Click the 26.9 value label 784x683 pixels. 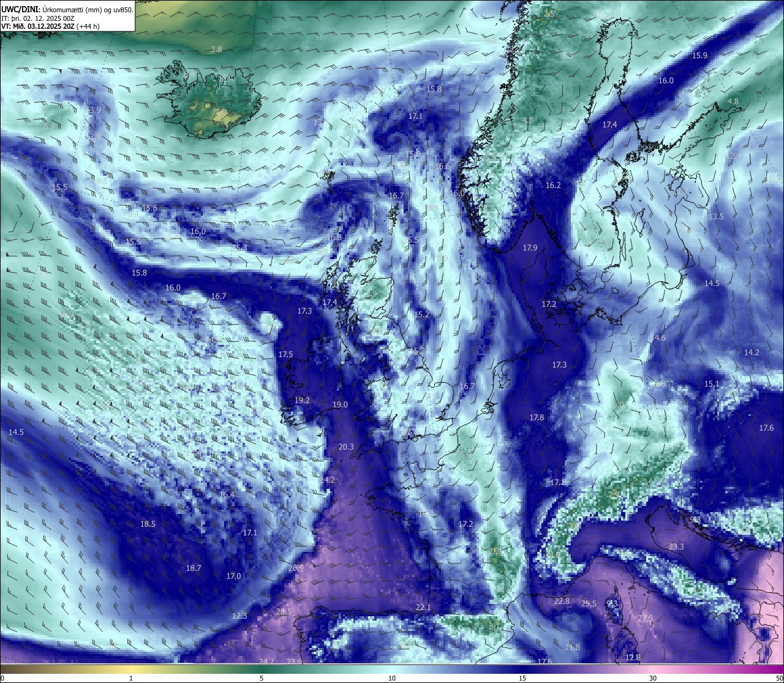296,568
